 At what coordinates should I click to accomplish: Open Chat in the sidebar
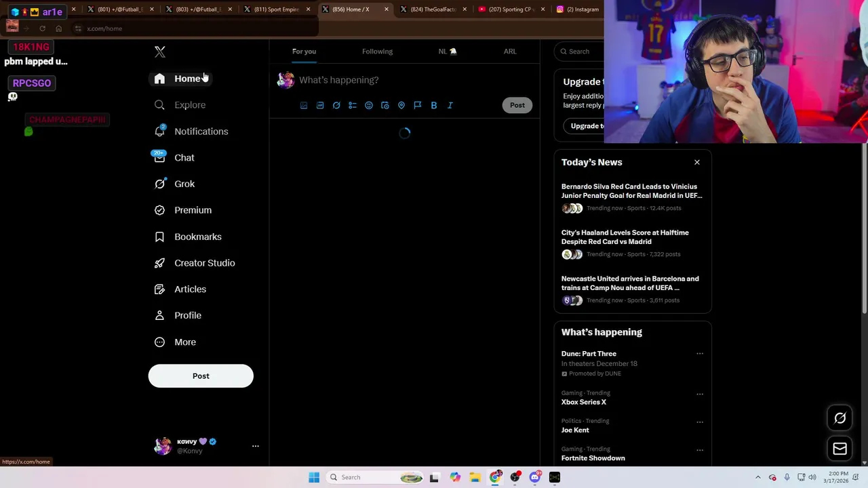(174, 157)
